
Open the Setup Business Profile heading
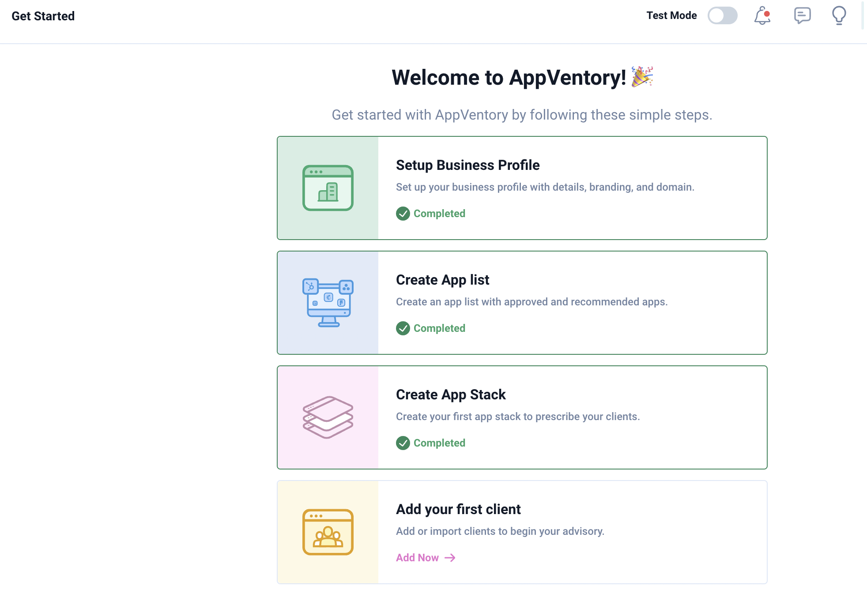click(x=467, y=165)
